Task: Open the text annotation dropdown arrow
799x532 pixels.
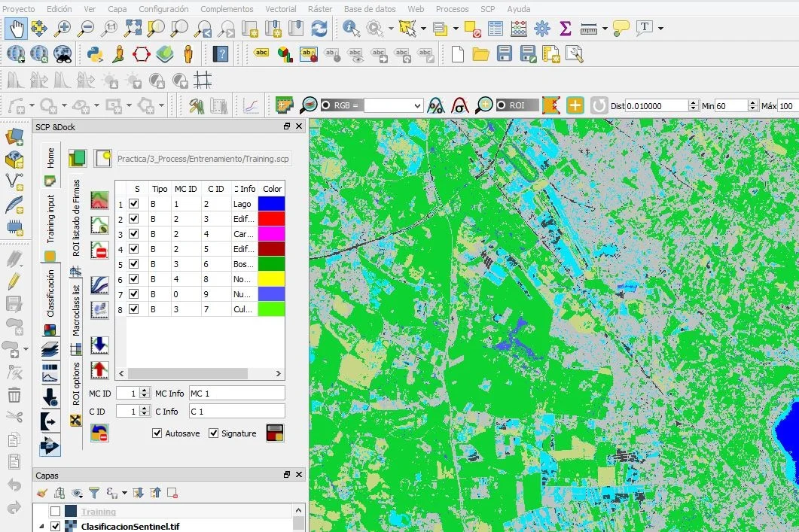Action: pos(661,29)
